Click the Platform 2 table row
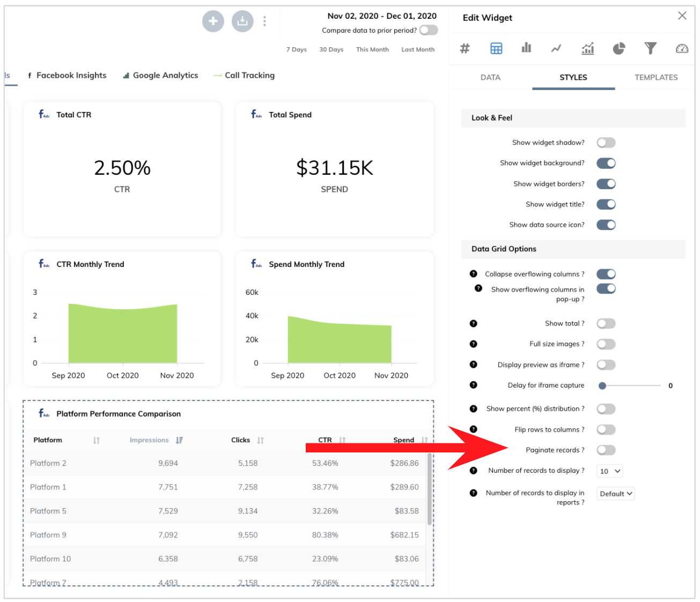Screen dimensions: 700x602 pyautogui.click(x=225, y=463)
